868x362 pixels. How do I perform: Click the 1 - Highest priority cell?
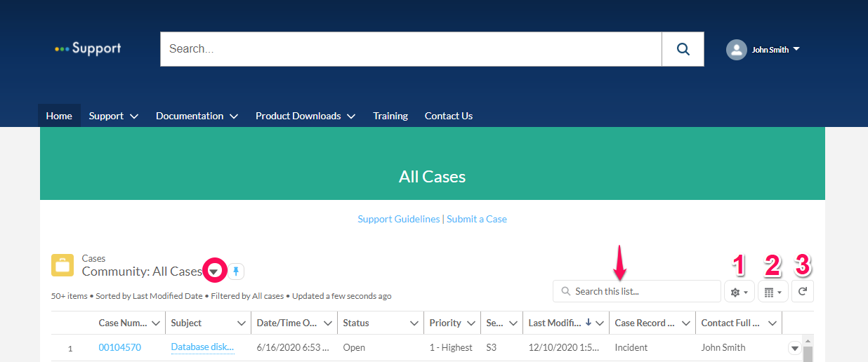point(451,347)
